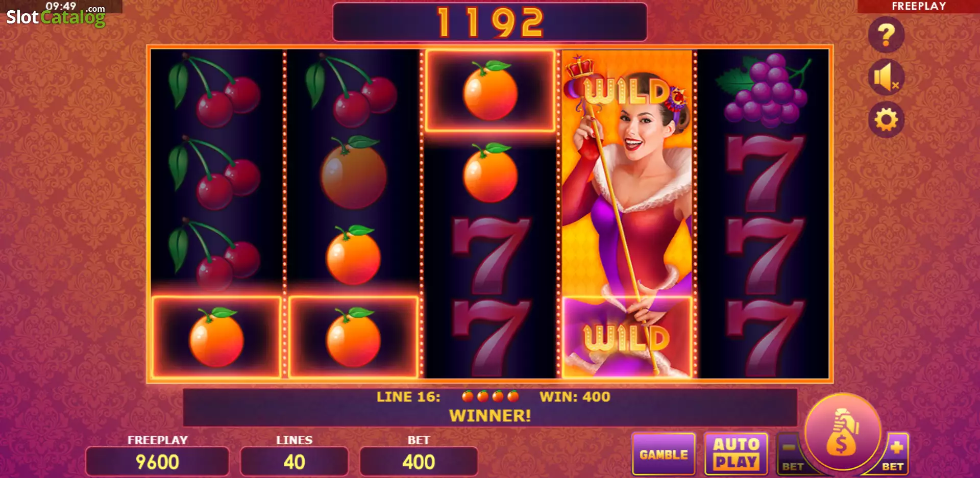The image size is (980, 478).
Task: Click the FREEPLAY balance showing 9600
Action: pos(157,462)
